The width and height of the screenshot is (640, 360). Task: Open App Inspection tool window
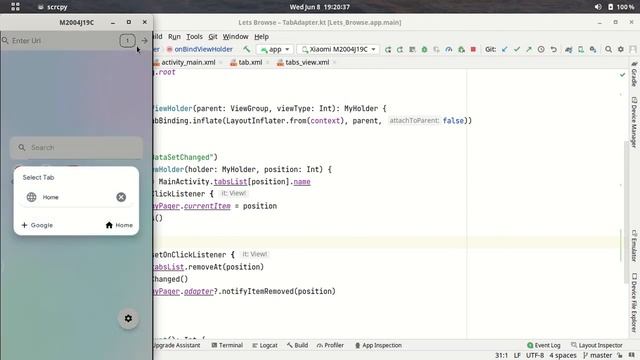[378, 345]
